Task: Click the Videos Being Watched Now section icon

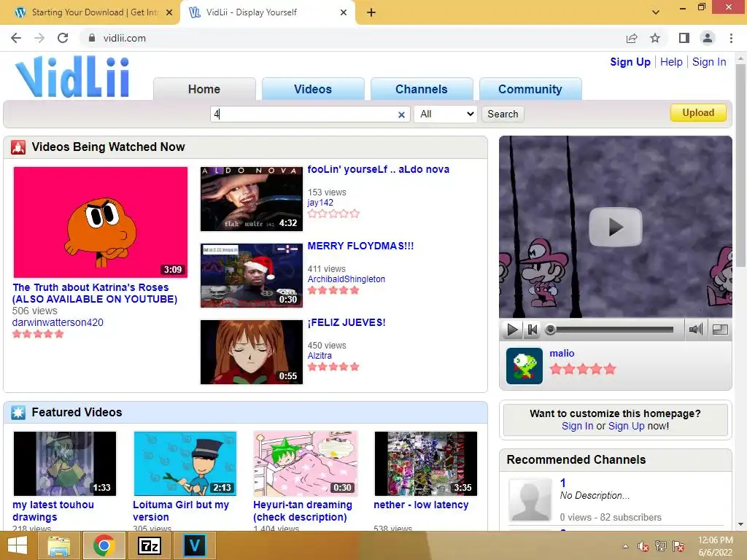Action: pyautogui.click(x=18, y=147)
